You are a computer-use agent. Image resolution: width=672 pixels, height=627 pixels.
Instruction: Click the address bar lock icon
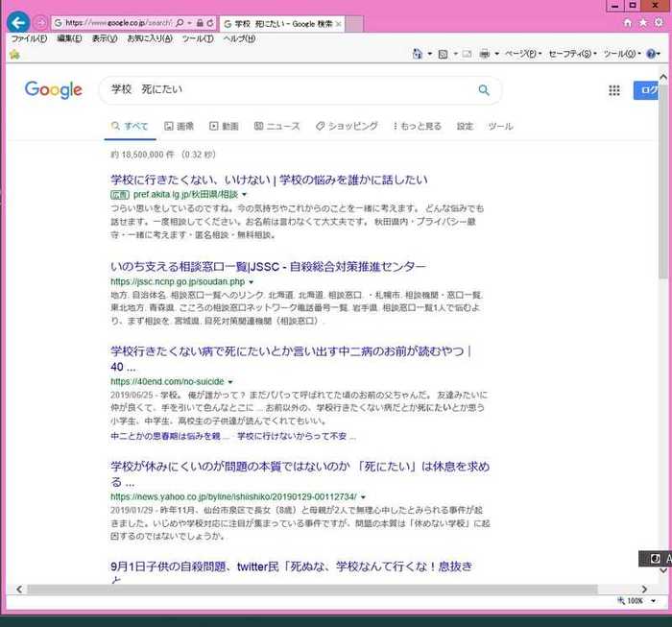pos(200,23)
